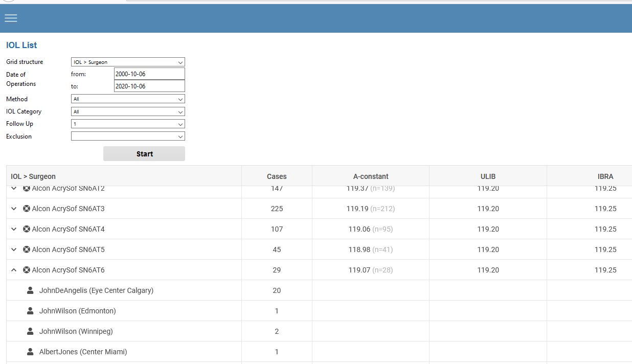Open the IOL Category dropdown
632x364 pixels.
tap(128, 111)
